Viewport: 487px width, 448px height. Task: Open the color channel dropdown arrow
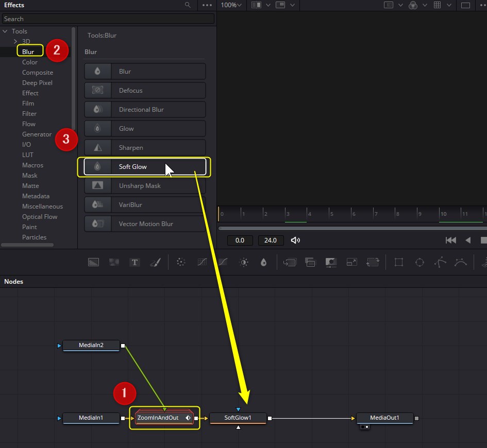click(x=425, y=5)
